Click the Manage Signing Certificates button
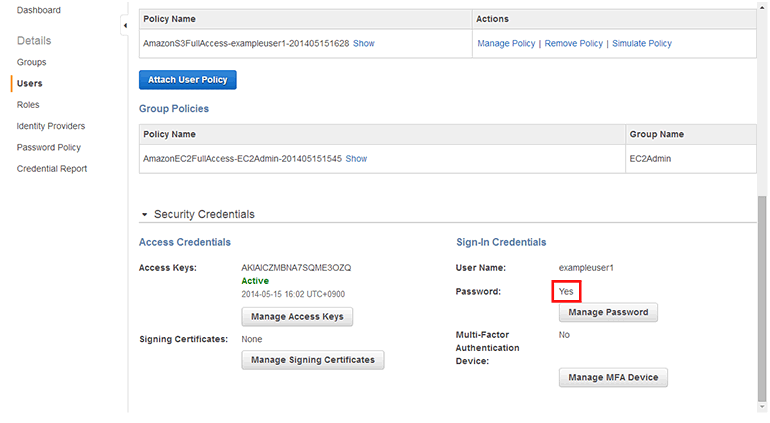The image size is (770, 423). tap(313, 360)
